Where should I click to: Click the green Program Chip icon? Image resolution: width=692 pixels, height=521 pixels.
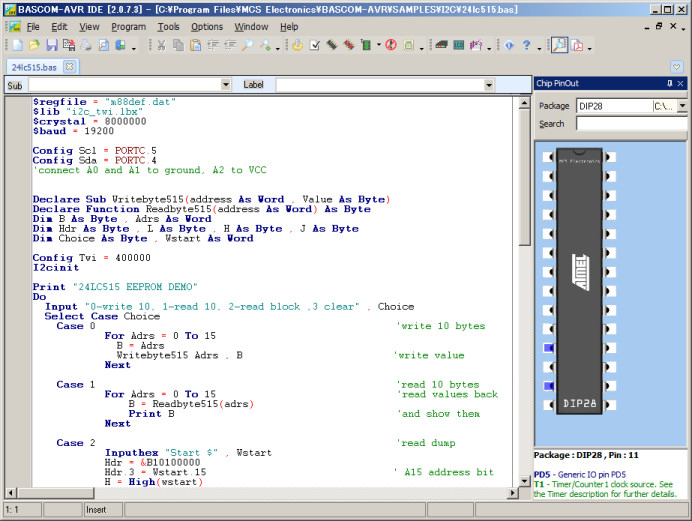(366, 45)
